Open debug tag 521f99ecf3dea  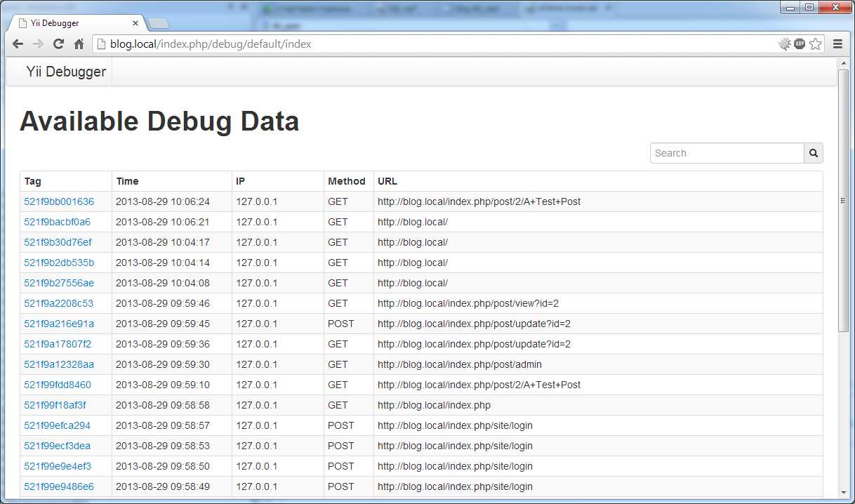pos(58,446)
